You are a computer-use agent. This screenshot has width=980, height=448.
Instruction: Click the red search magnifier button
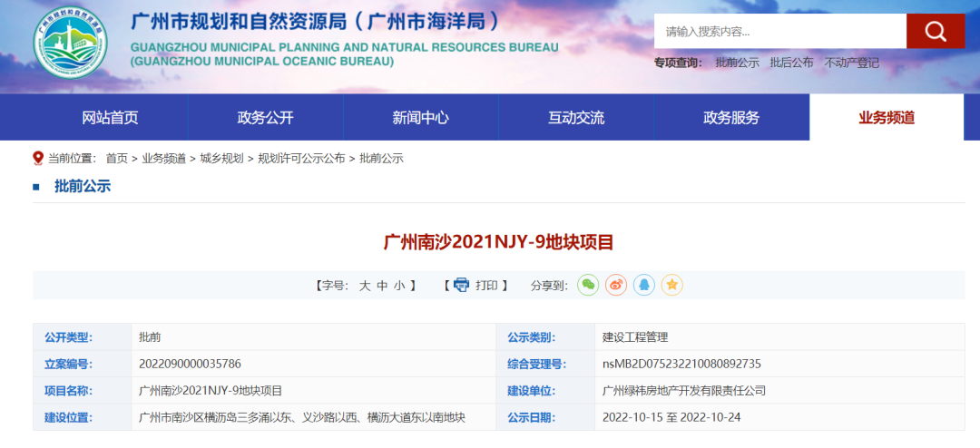[x=936, y=31]
